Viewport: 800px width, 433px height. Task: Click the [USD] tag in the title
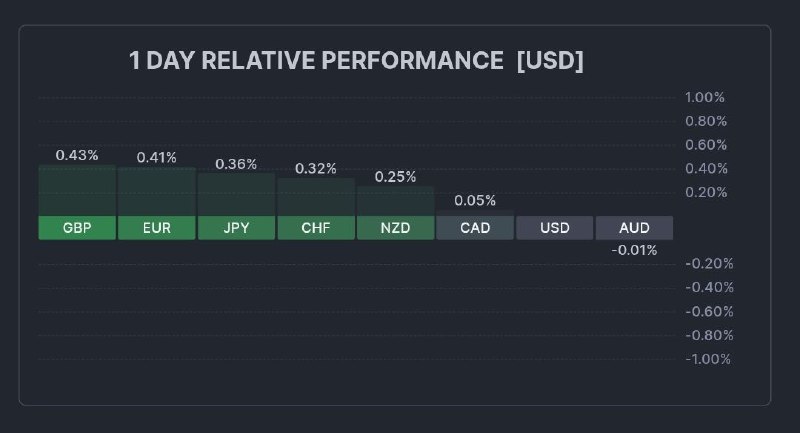pos(550,61)
